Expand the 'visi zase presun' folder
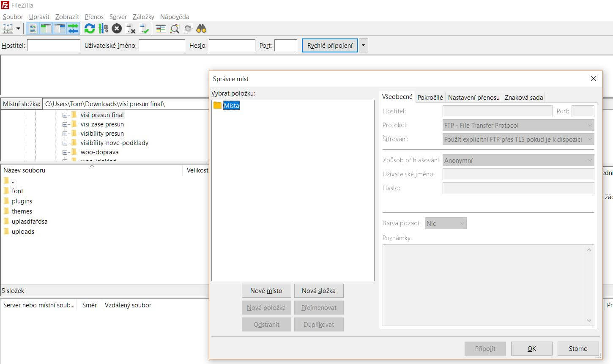 pyautogui.click(x=65, y=124)
